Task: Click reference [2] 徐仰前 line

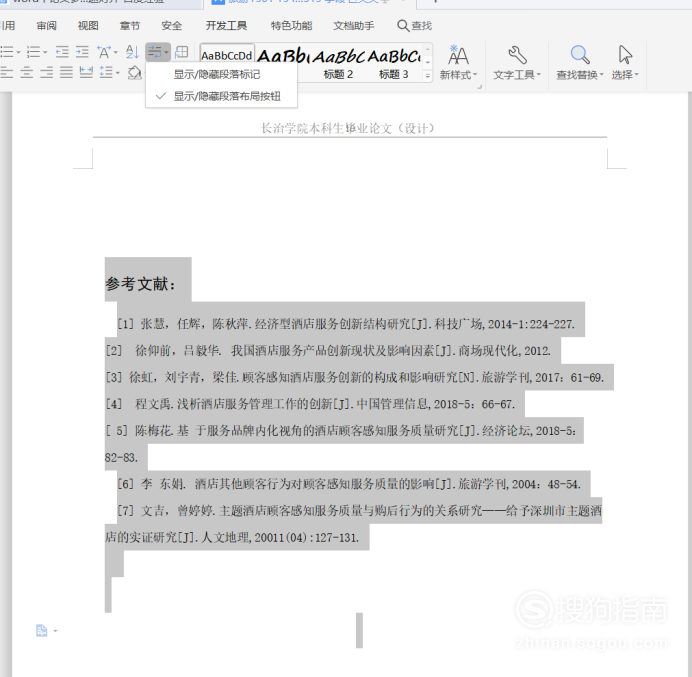Action: 328,350
